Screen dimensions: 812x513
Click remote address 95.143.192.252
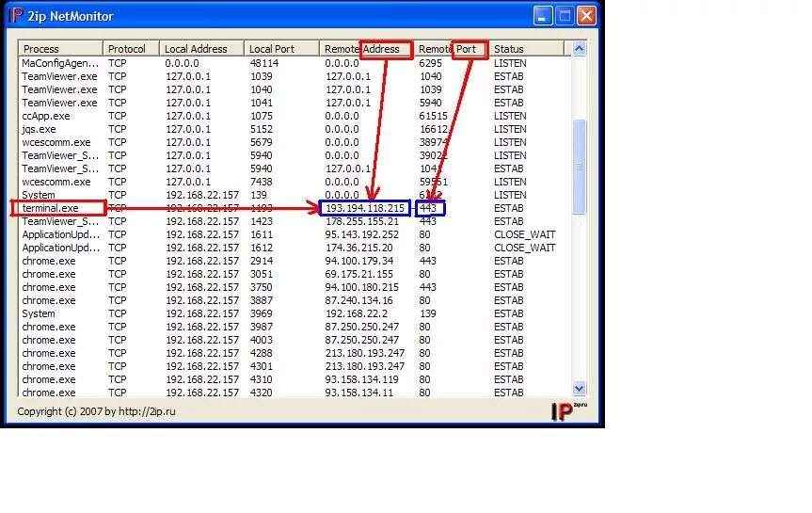click(362, 234)
